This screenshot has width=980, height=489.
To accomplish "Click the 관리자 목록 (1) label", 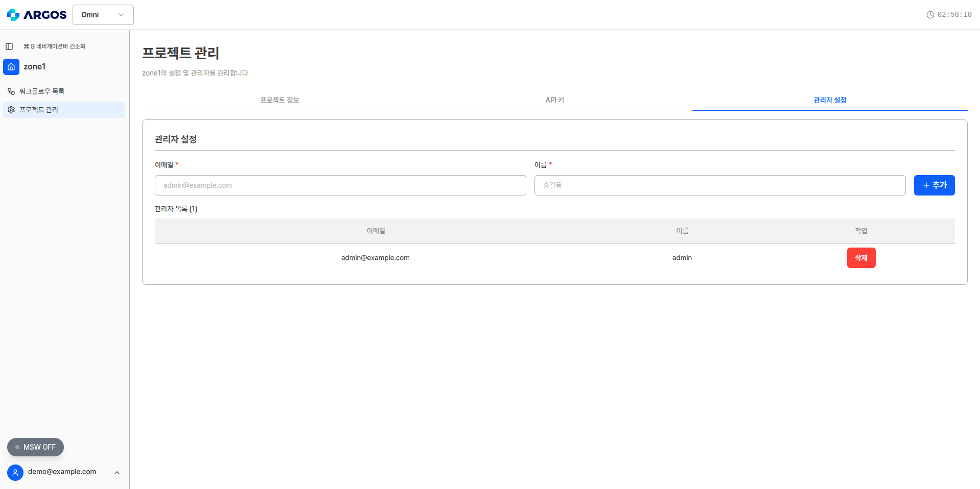I will pos(176,209).
